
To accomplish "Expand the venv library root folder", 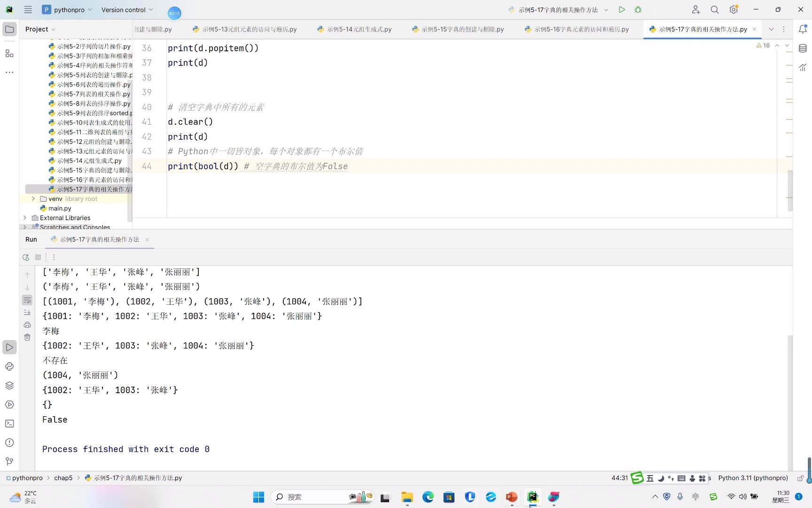I will click(33, 199).
